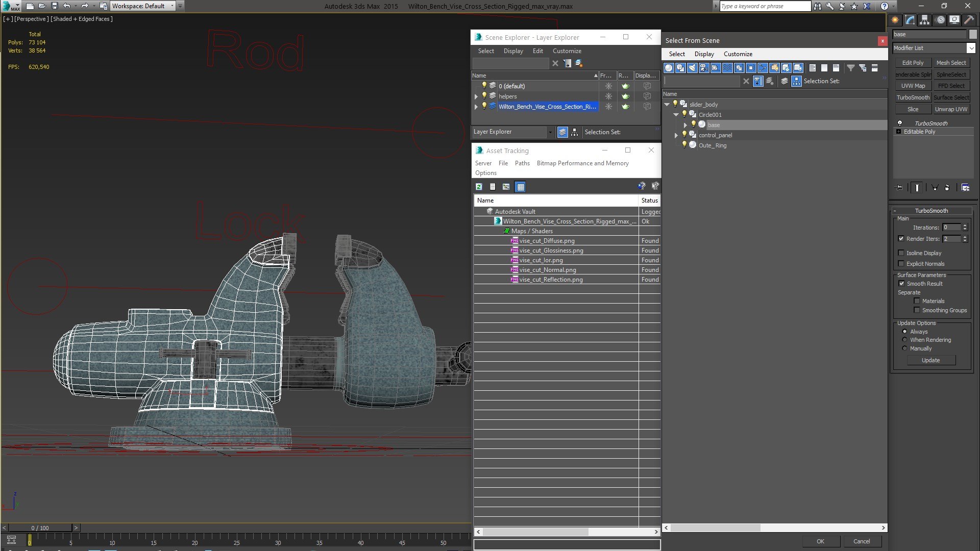
Task: Toggle Display Cameras filter icon
Action: coord(704,68)
